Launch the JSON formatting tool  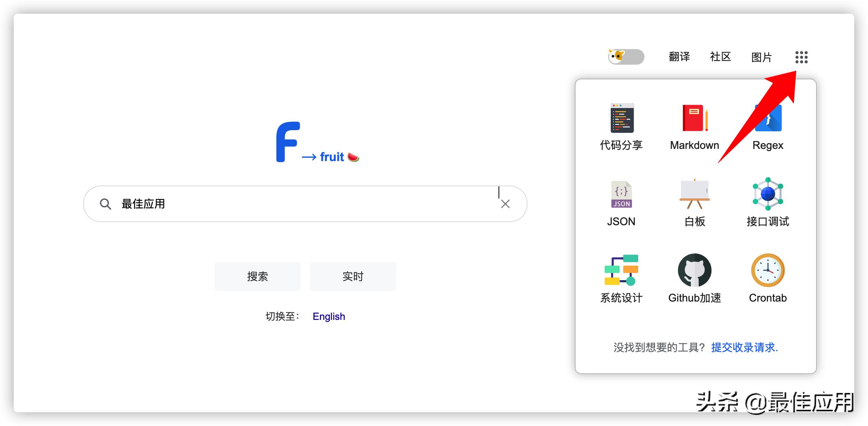coord(621,198)
